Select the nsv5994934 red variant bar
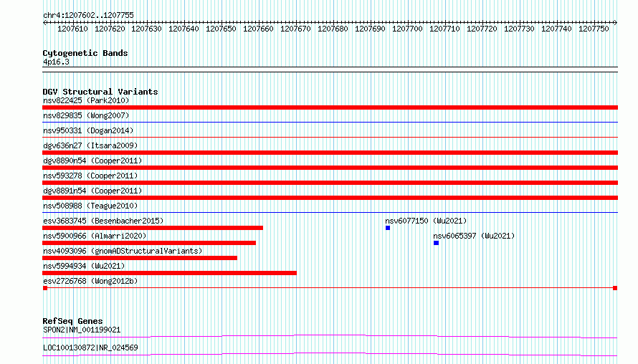Screen dimensions: 638x364 pos(170,273)
